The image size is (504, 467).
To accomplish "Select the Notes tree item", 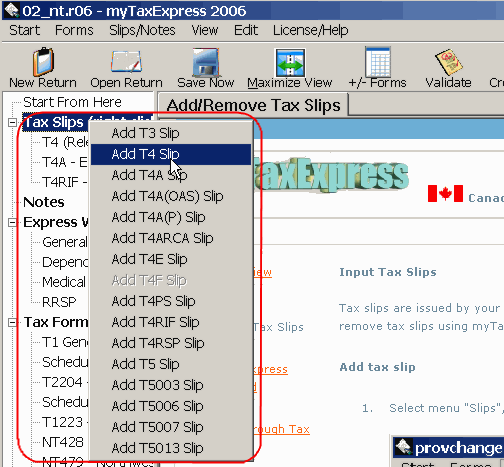I will pyautogui.click(x=44, y=202).
